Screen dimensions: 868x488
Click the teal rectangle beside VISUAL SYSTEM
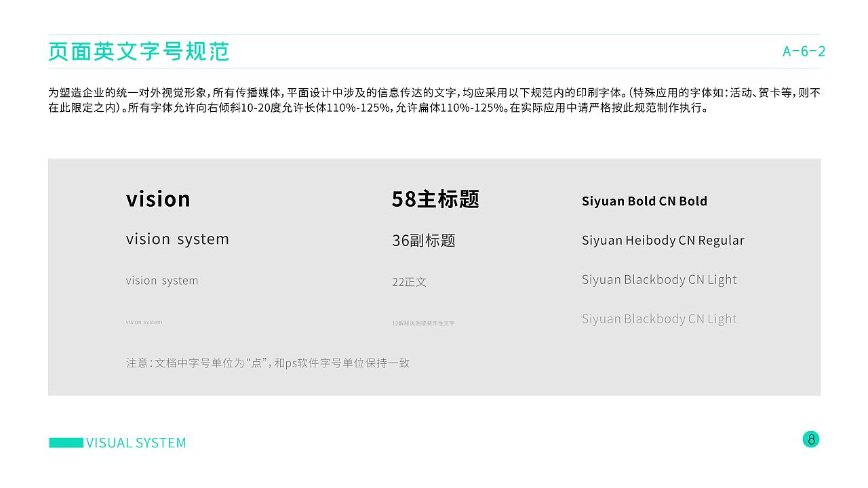coord(66,443)
